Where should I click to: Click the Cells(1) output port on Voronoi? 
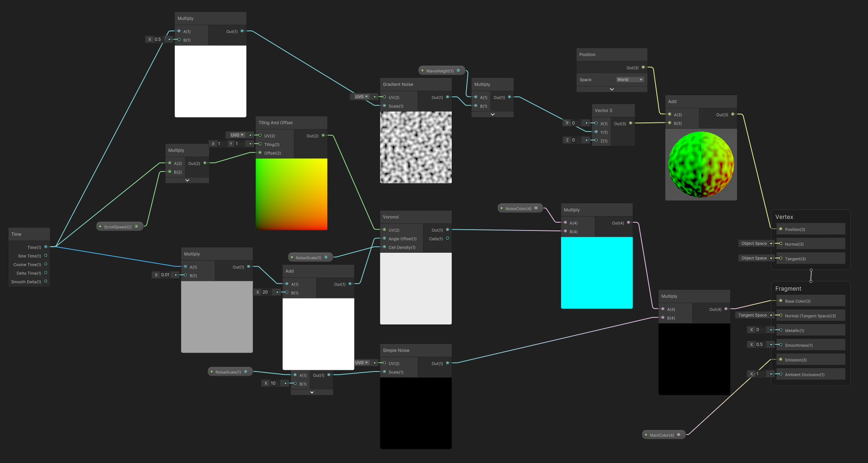click(x=448, y=238)
